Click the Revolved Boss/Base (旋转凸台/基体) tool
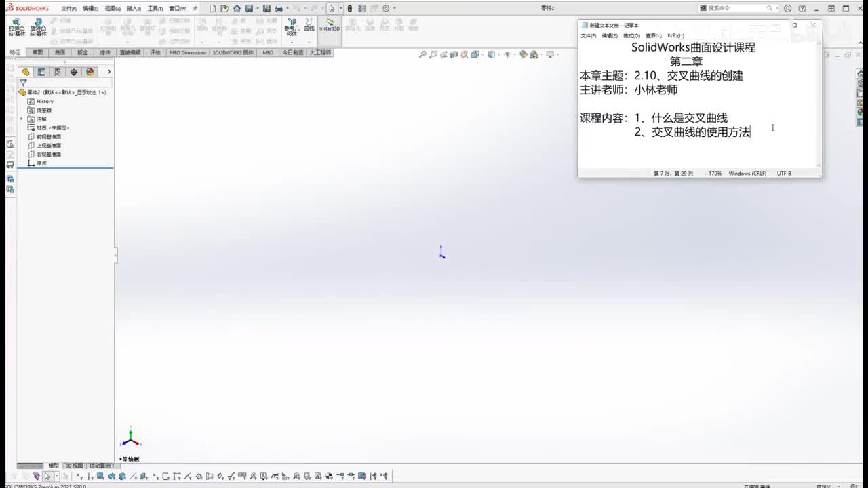The image size is (868, 488). (x=38, y=27)
